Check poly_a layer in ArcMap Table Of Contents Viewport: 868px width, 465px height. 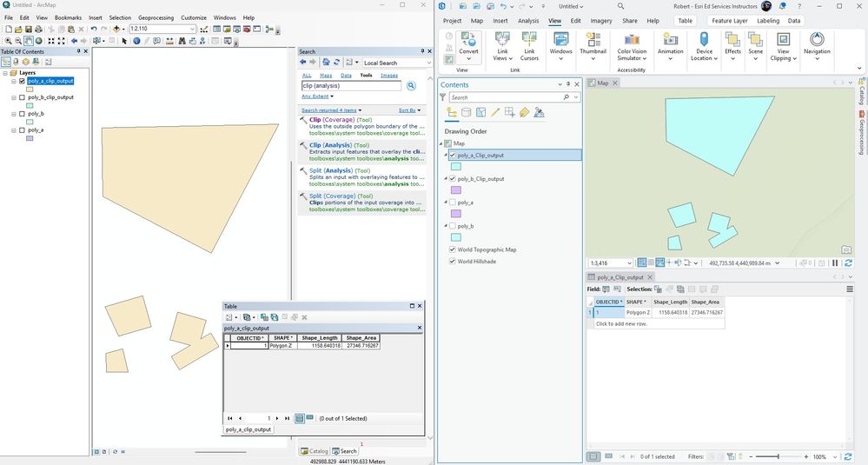coord(22,130)
